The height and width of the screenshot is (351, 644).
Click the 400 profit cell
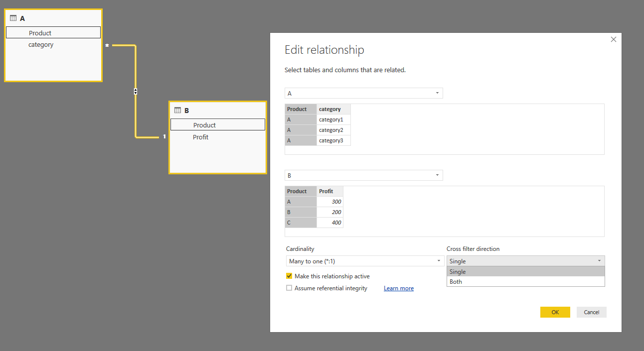pos(330,223)
